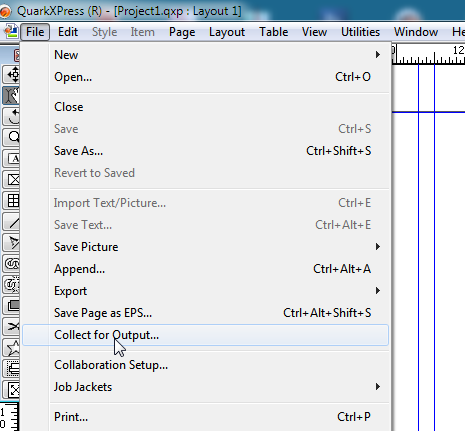465x431 pixels.
Task: Open the View menu
Action: coord(314,32)
